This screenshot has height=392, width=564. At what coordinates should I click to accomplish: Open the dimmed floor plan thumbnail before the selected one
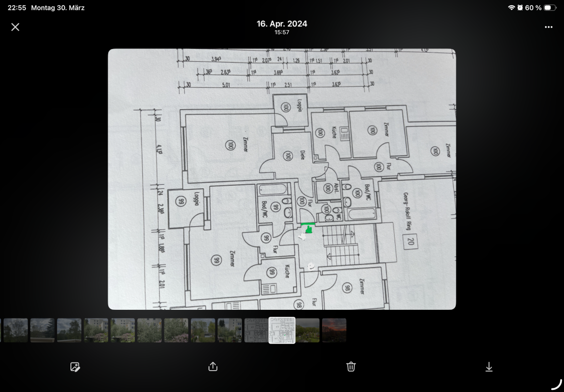point(256,330)
